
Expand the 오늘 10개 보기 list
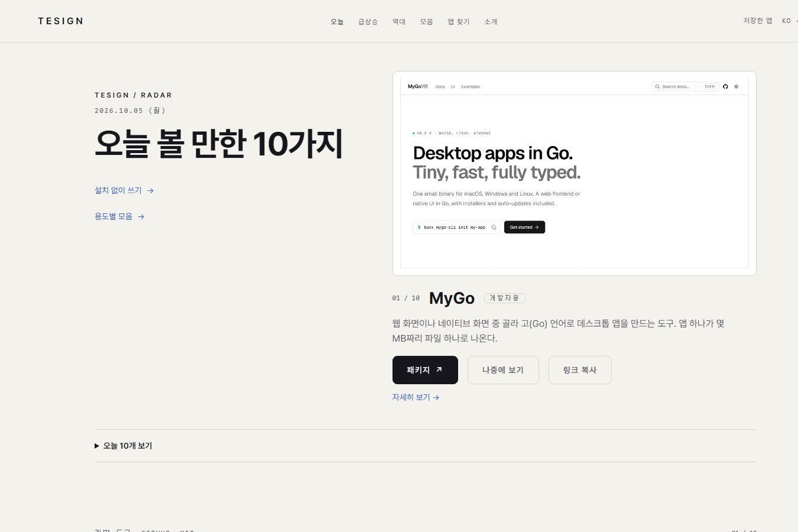[x=124, y=446]
